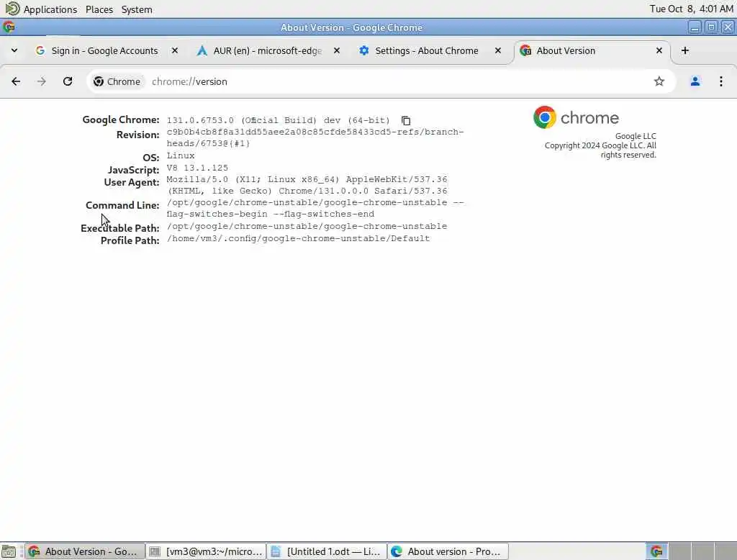Switch to Untitled 1.odt LibreOffice window
The height and width of the screenshot is (560, 737).
tap(327, 551)
